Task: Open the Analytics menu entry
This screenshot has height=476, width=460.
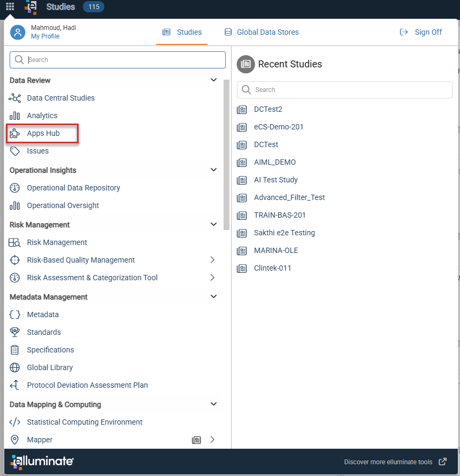Action: (x=42, y=116)
